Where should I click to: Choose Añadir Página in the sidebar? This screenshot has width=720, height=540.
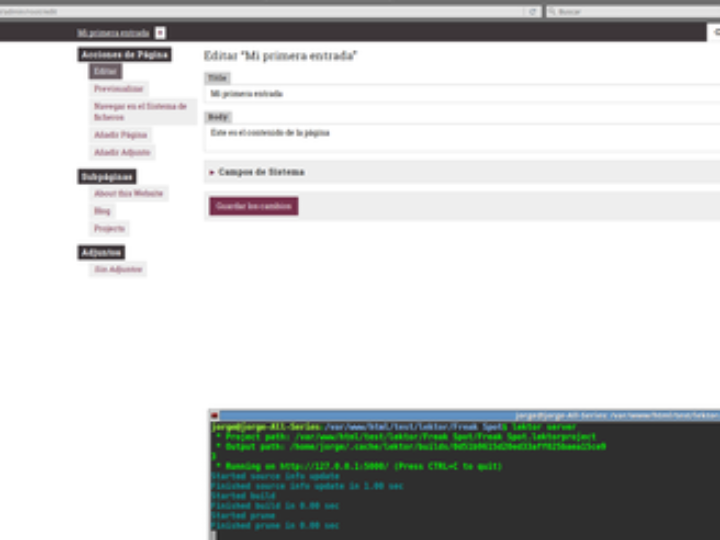(x=120, y=135)
